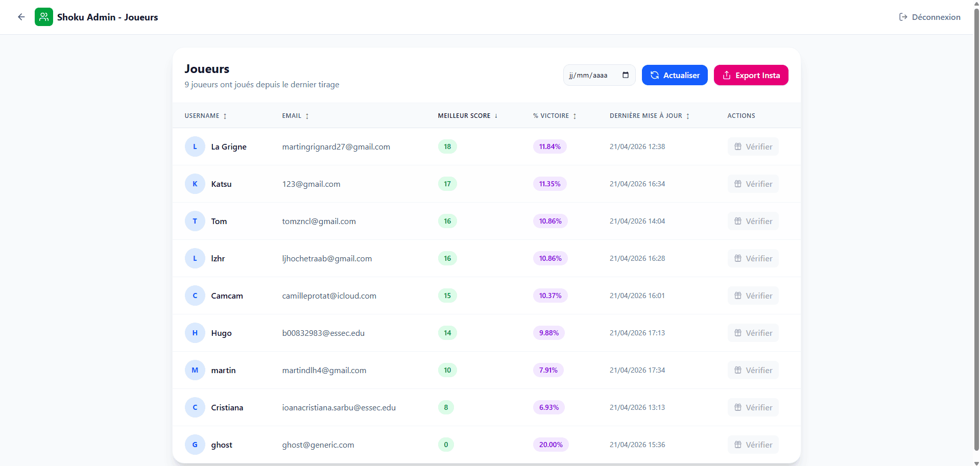
Task: Click Vérifier for Katsu
Action: pos(753,184)
